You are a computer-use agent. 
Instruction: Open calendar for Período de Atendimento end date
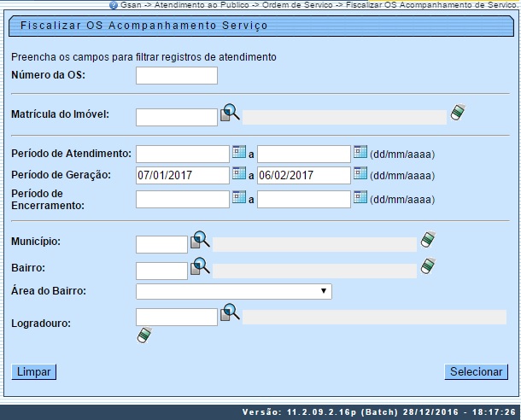point(360,151)
